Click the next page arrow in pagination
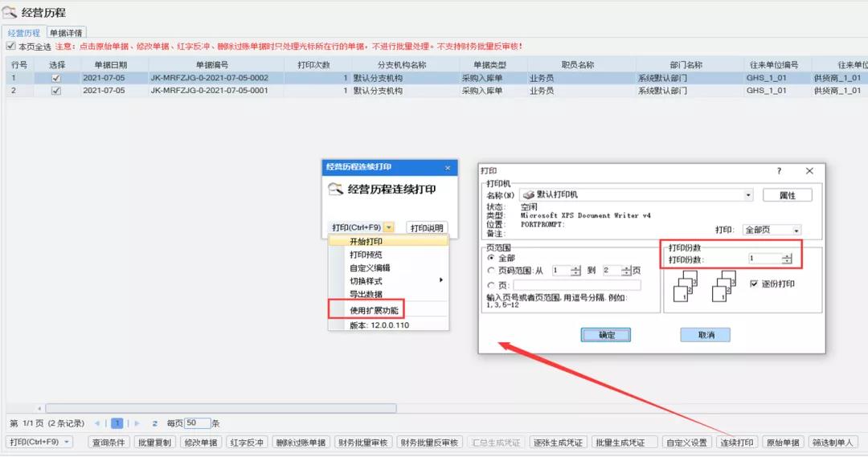 pyautogui.click(x=137, y=423)
